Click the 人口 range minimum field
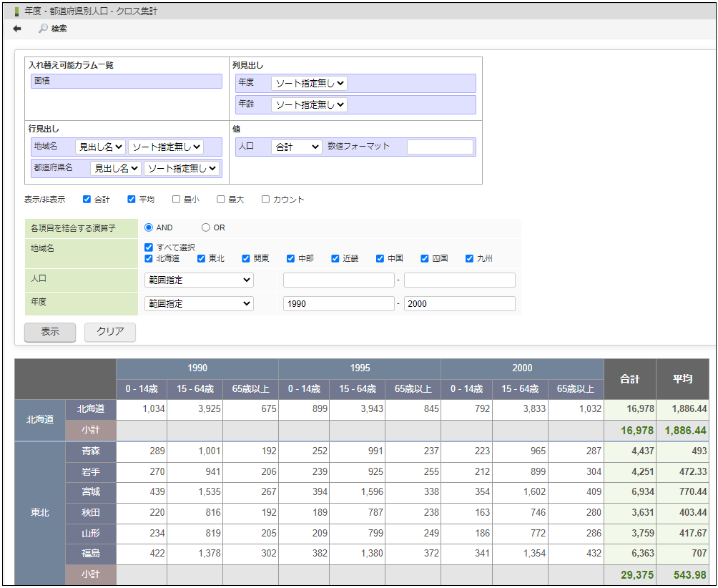718x588 pixels. (339, 280)
